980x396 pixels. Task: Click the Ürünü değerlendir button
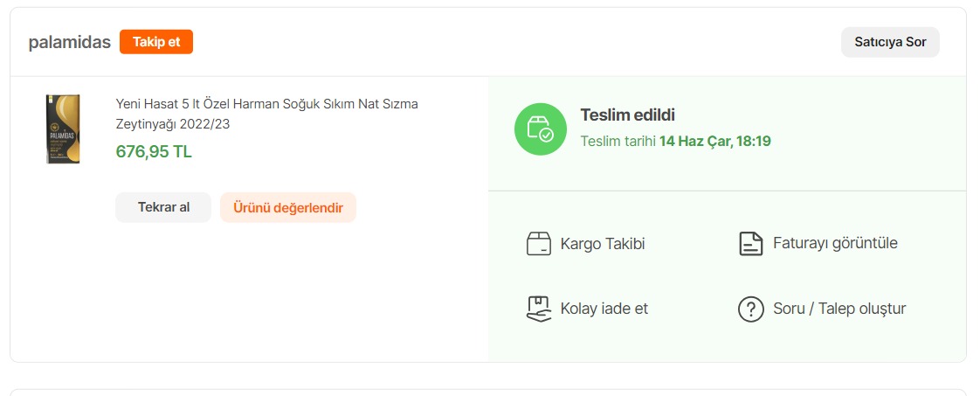tap(288, 207)
